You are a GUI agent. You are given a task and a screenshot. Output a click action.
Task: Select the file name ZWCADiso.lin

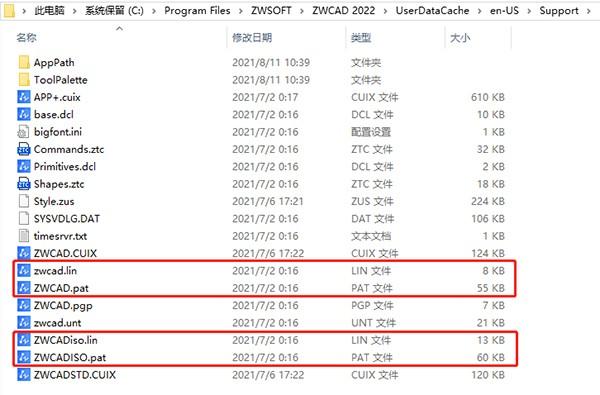click(65, 340)
